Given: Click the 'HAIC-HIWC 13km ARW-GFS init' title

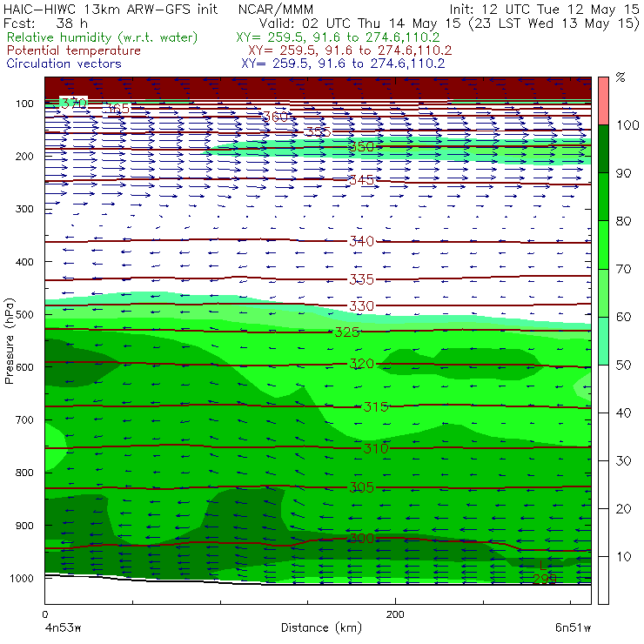Looking at the screenshot, I should point(111,9).
